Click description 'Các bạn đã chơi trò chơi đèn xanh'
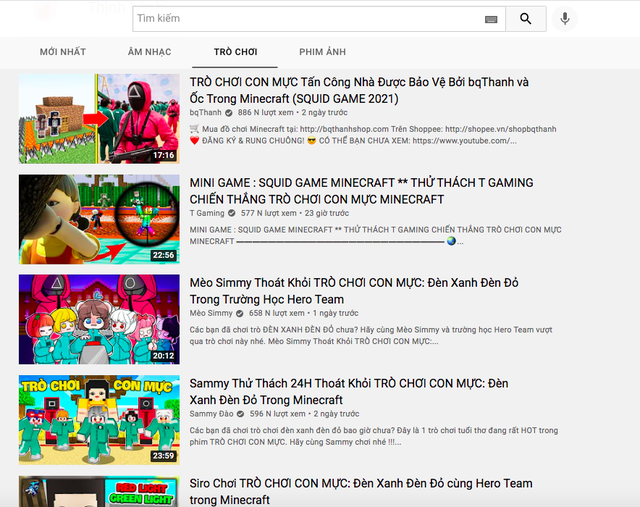640x507 pixels. click(374, 436)
